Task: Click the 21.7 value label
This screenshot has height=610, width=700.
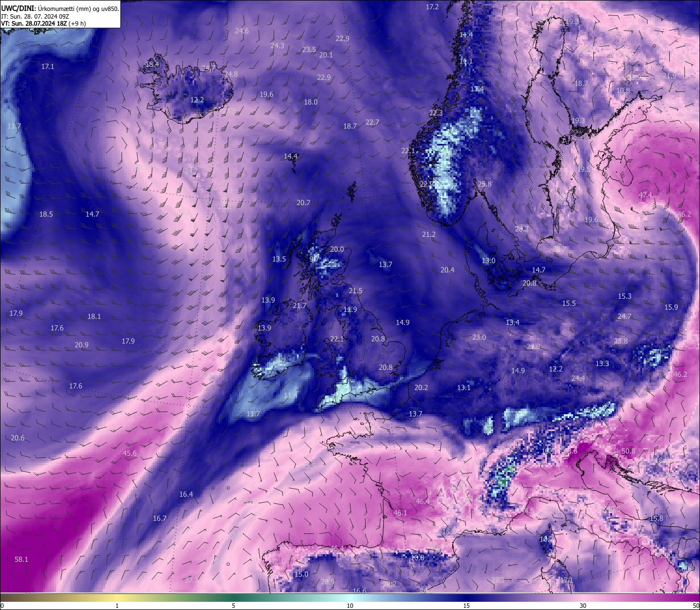Action: pyautogui.click(x=300, y=305)
